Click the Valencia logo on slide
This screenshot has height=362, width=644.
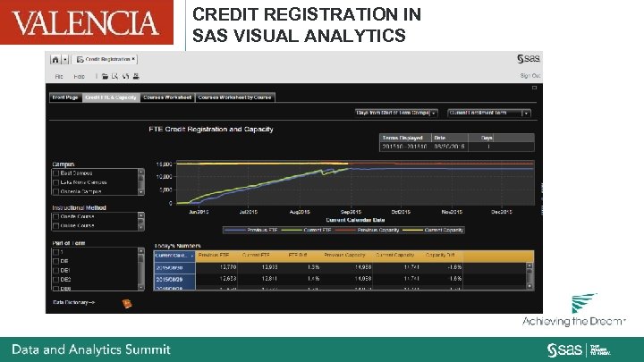pos(86,22)
